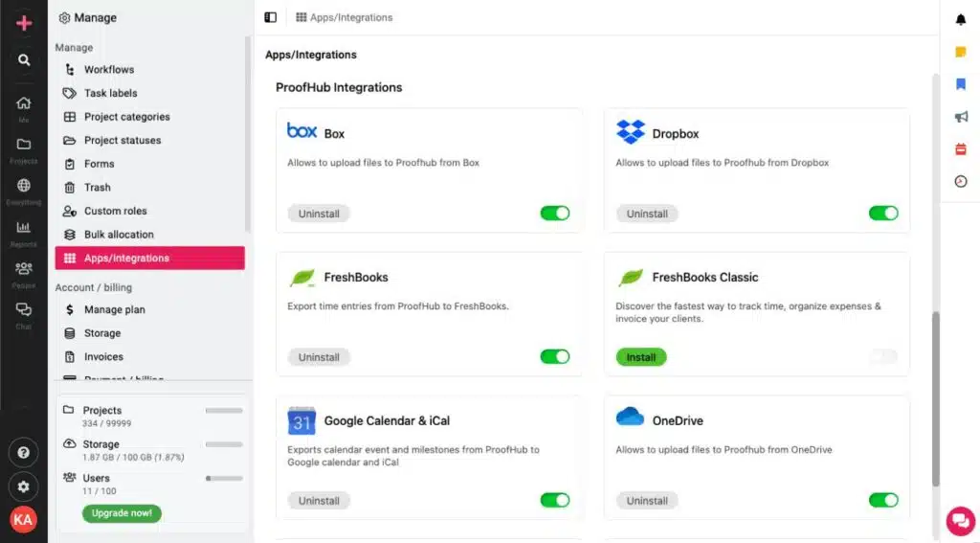The image size is (980, 543).
Task: Open the red calendar icon
Action: tap(961, 148)
